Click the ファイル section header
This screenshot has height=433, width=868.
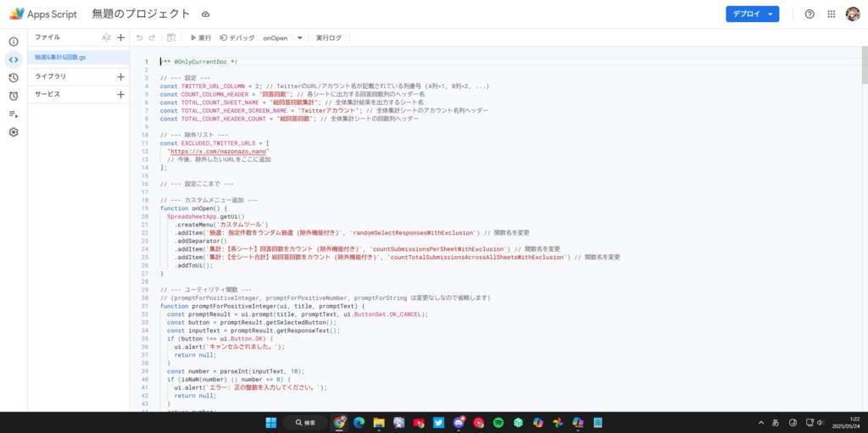pos(47,37)
